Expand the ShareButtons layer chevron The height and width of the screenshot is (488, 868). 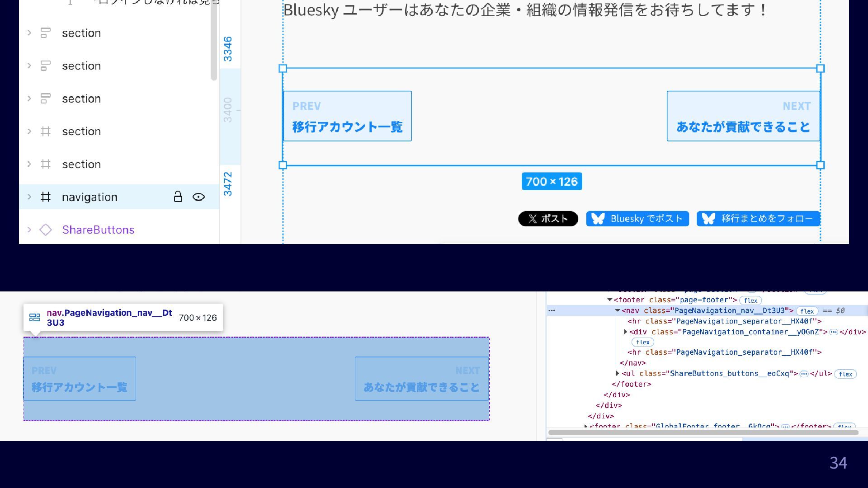[29, 230]
